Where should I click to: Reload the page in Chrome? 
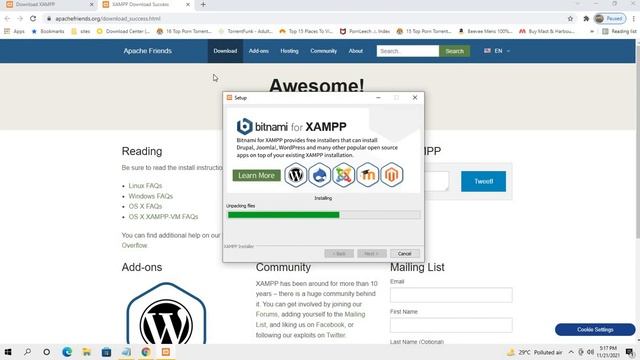[x=33, y=18]
